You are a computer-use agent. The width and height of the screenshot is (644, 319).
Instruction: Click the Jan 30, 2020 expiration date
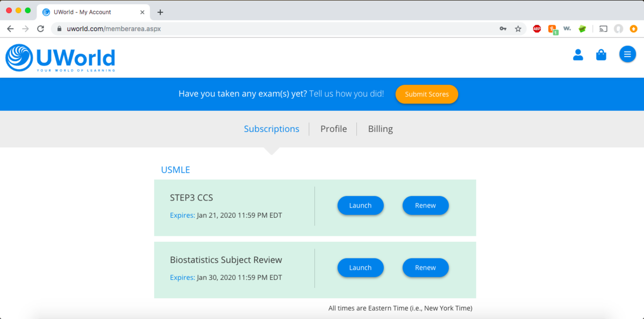click(239, 278)
